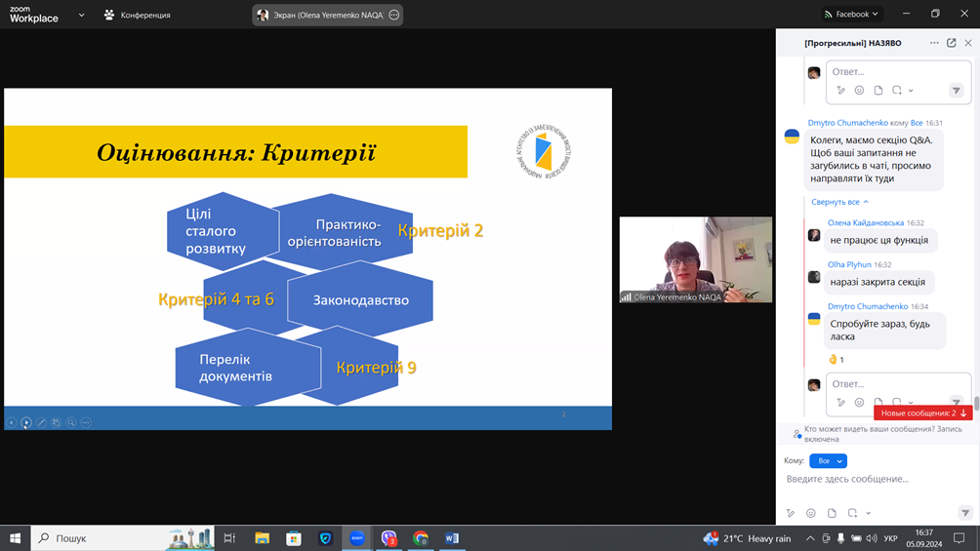
Task: Open the Конференция meeting info
Action: [x=137, y=15]
